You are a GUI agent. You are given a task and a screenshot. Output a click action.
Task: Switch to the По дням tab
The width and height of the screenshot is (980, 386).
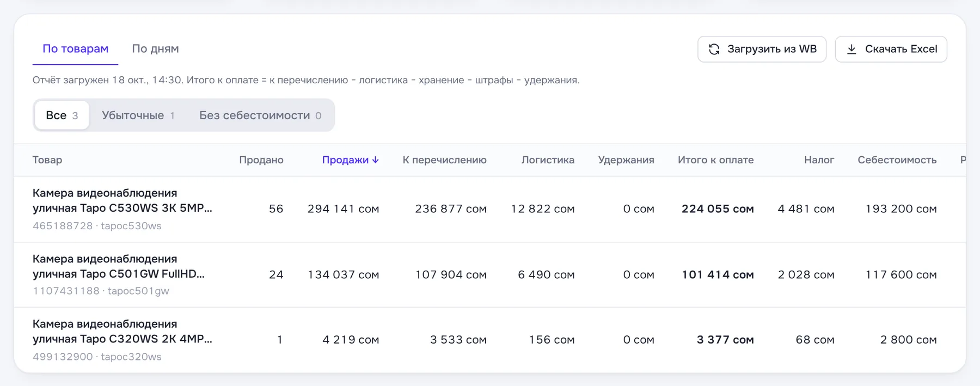[x=155, y=48]
